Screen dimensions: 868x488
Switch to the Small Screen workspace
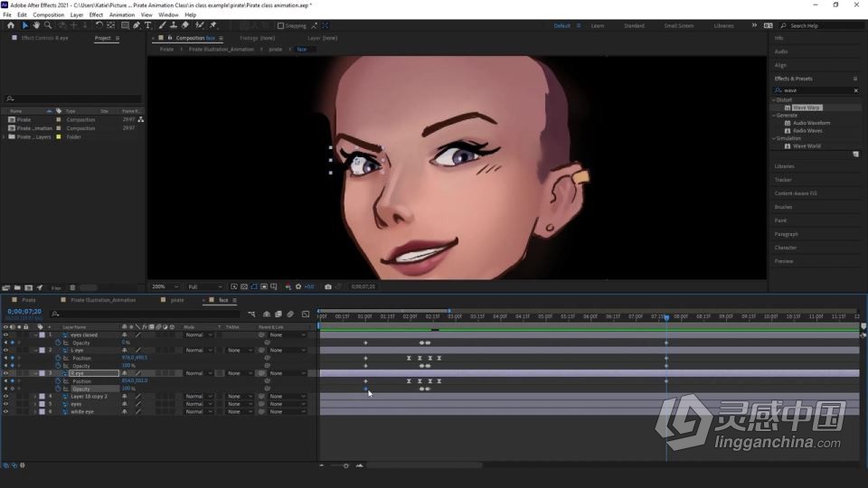tap(679, 25)
